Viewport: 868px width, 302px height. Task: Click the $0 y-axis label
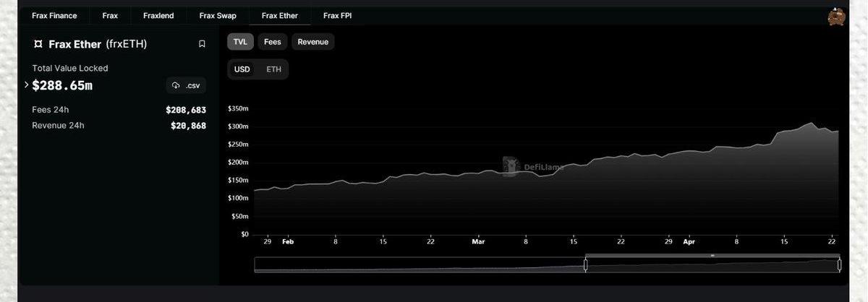tap(244, 234)
